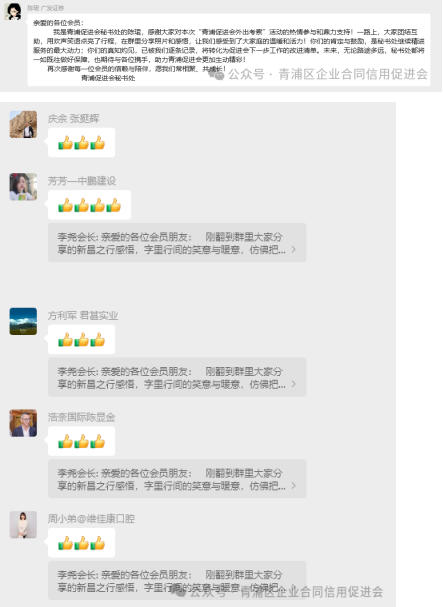Open 芳芳—中鹏建设's avatar photo
Screen dimensions: 443x607
click(23, 187)
